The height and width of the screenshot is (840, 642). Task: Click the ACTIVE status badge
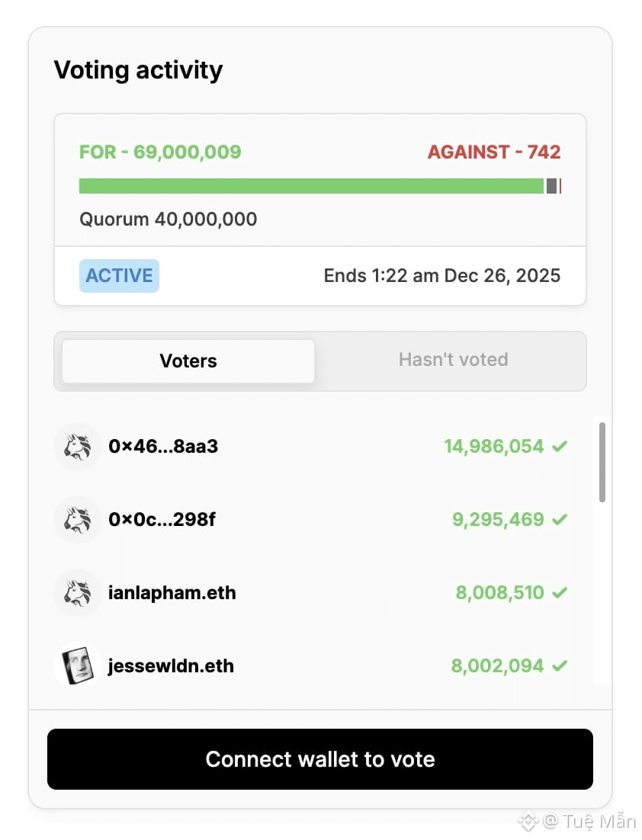(119, 276)
